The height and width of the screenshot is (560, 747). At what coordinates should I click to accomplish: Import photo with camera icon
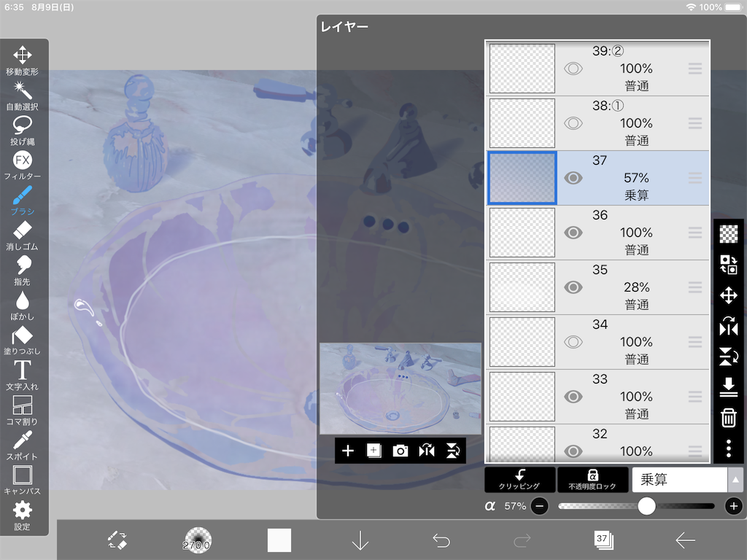tap(400, 451)
